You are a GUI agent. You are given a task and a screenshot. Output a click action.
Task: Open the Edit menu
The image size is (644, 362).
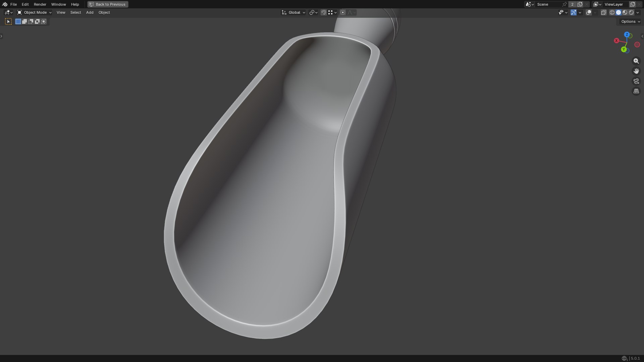[25, 4]
